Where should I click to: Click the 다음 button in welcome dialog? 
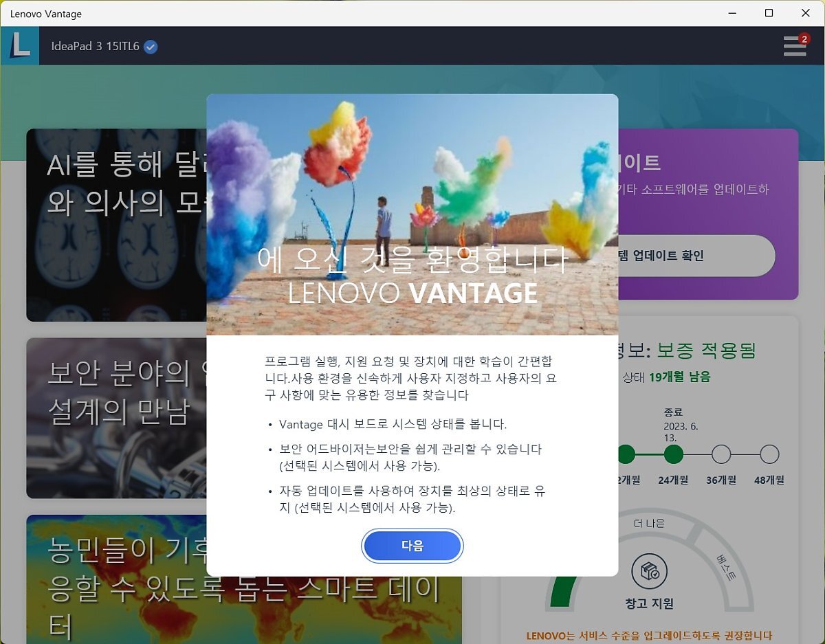(412, 546)
